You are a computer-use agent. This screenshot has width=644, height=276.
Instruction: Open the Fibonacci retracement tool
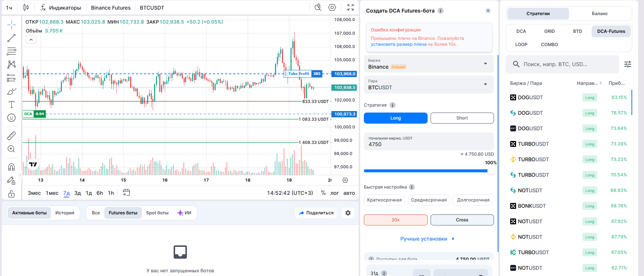11,51
